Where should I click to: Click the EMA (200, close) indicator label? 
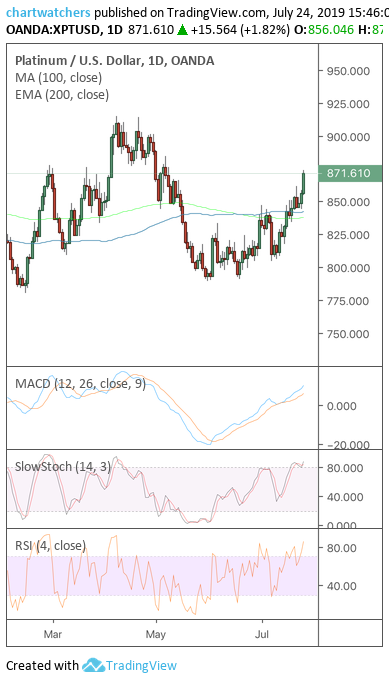(x=62, y=95)
